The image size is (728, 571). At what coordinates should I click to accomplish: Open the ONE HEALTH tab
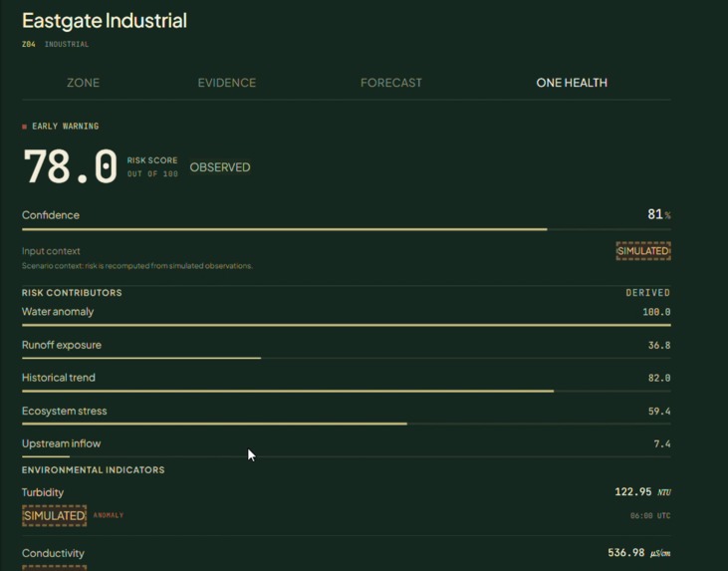(572, 83)
